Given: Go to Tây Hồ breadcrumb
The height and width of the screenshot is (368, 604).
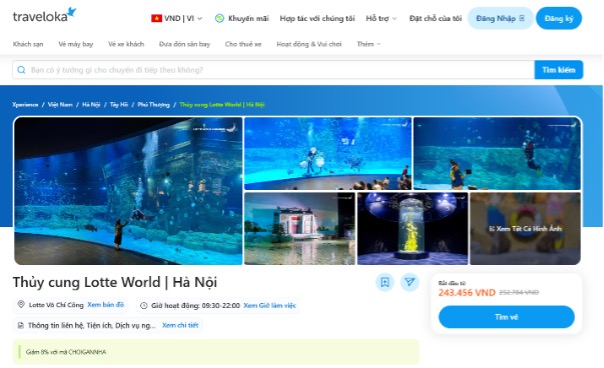Looking at the screenshot, I should coord(119,104).
